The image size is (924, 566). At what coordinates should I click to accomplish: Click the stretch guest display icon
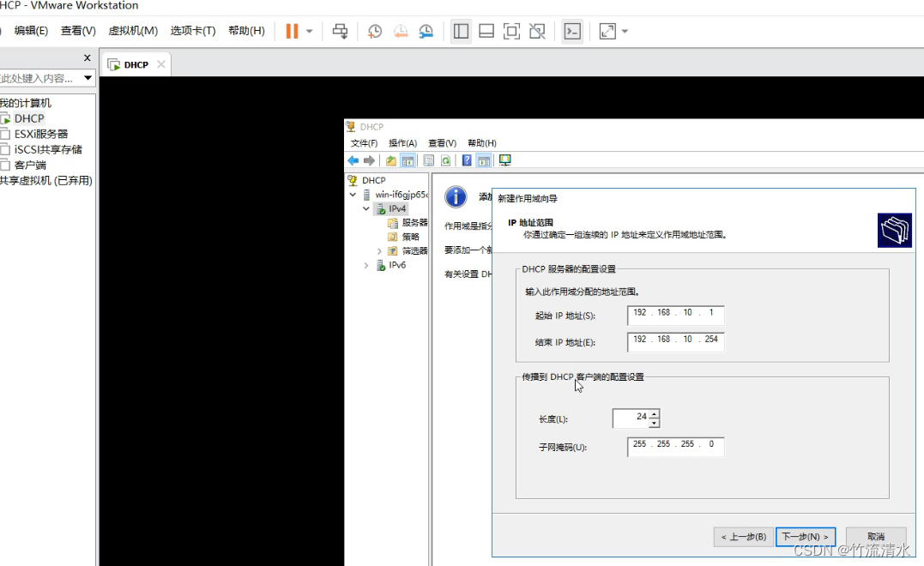click(x=607, y=31)
